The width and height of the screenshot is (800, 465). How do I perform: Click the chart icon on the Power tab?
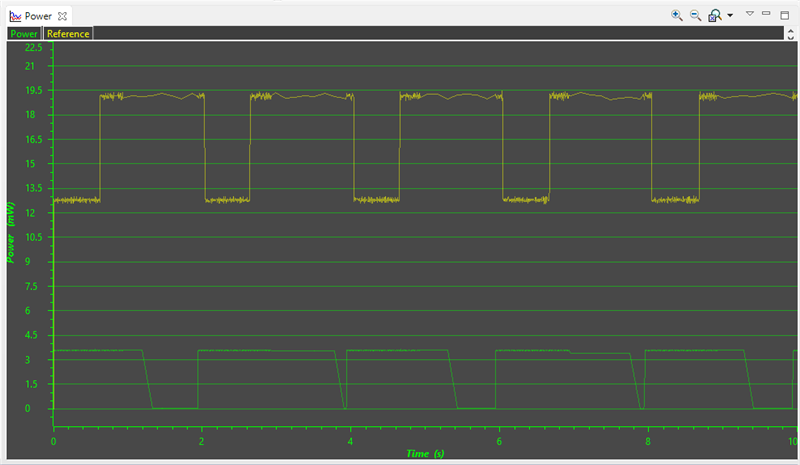15,16
